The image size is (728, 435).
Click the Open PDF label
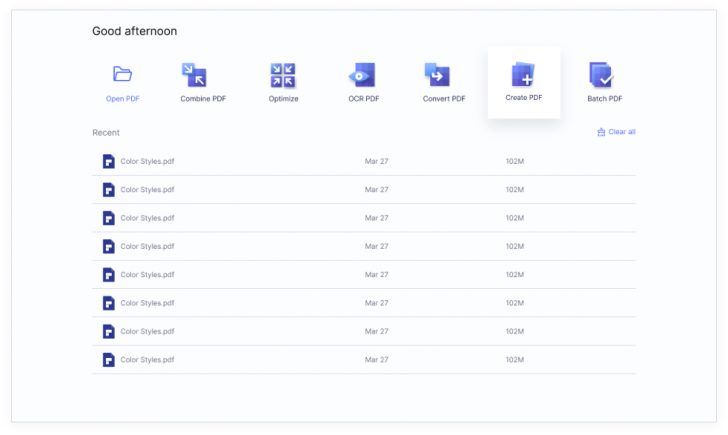123,98
